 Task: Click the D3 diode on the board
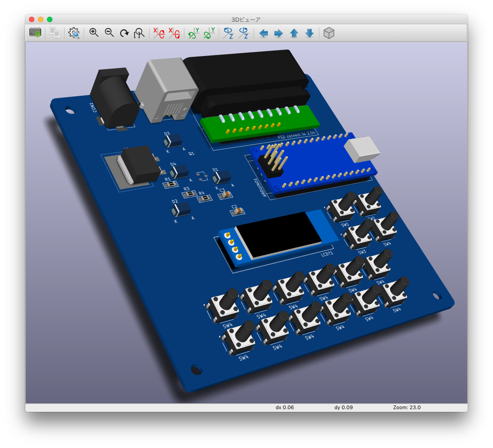[173, 140]
